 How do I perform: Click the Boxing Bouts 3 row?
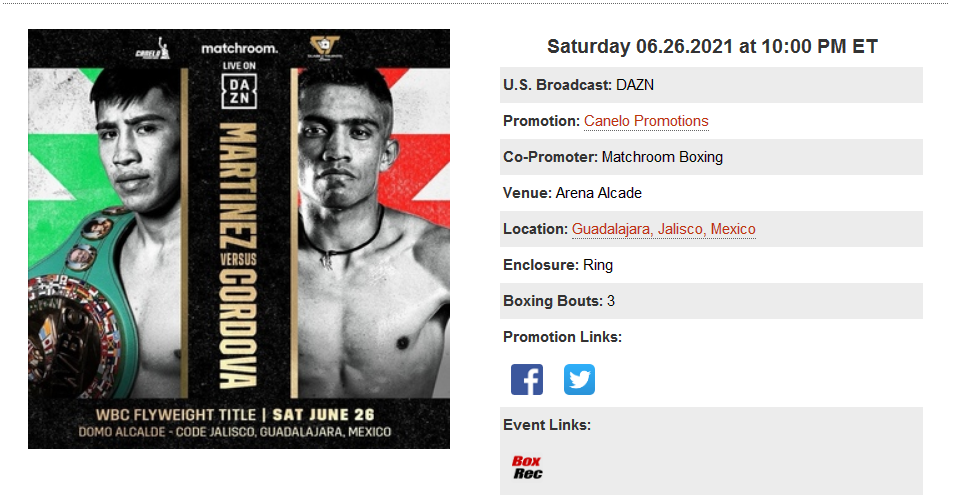click(x=711, y=301)
